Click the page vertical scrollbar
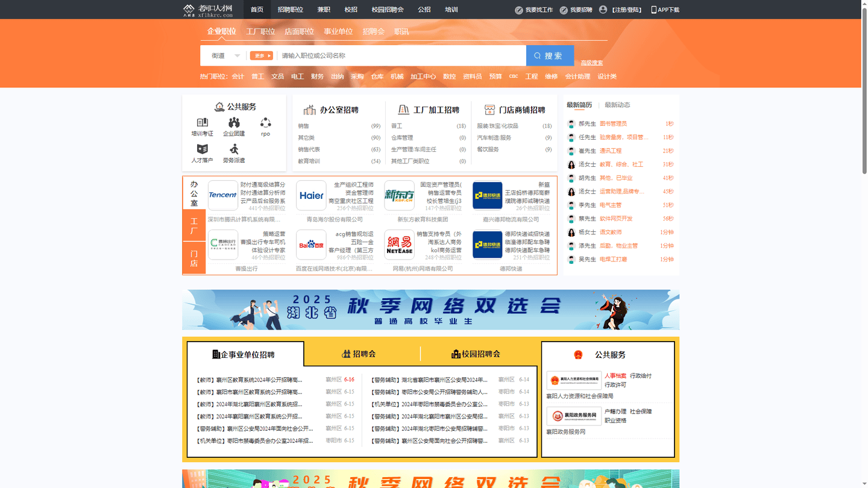Screen dimensions: 868x488 click(864, 90)
